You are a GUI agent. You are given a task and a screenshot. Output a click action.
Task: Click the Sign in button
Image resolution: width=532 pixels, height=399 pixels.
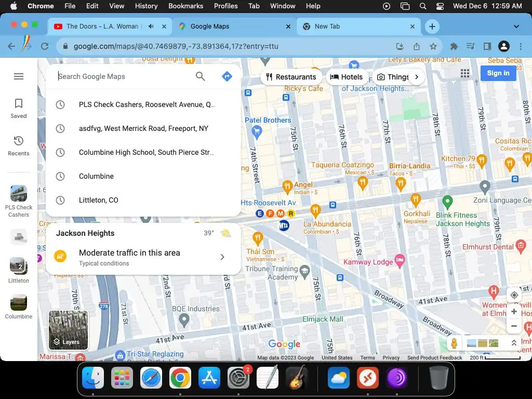498,73
